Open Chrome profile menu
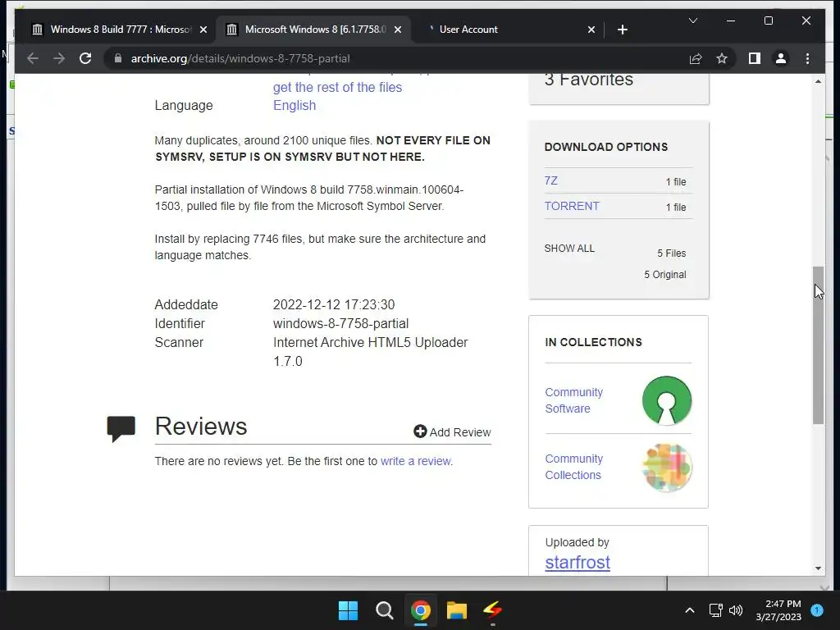 781,58
